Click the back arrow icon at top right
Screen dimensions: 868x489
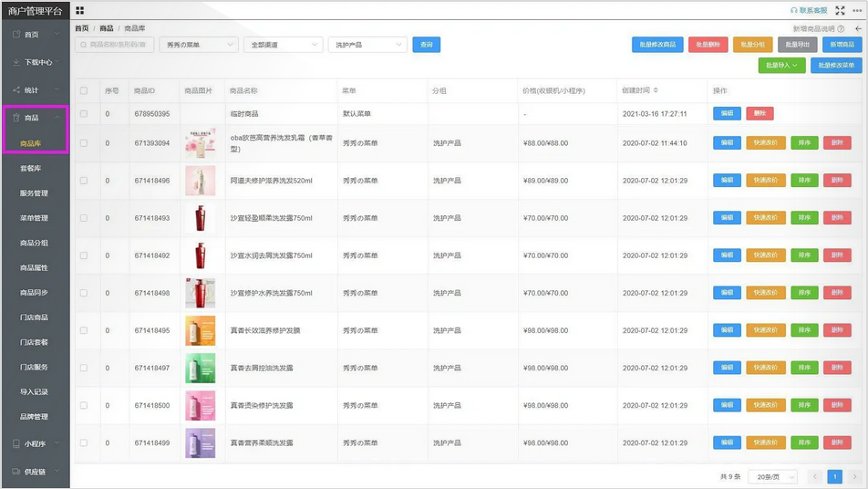(x=858, y=29)
